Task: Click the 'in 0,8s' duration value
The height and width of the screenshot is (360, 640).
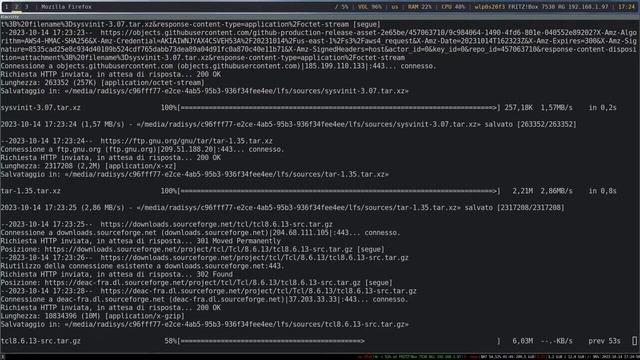Action: click(602, 191)
